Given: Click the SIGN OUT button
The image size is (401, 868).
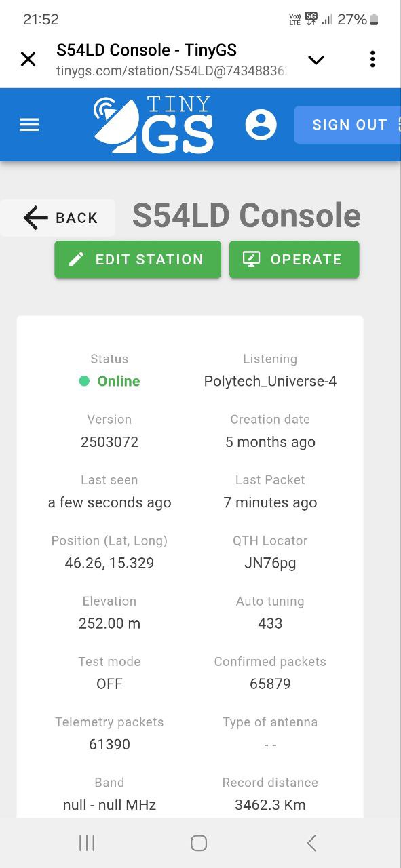Looking at the screenshot, I should click(347, 125).
